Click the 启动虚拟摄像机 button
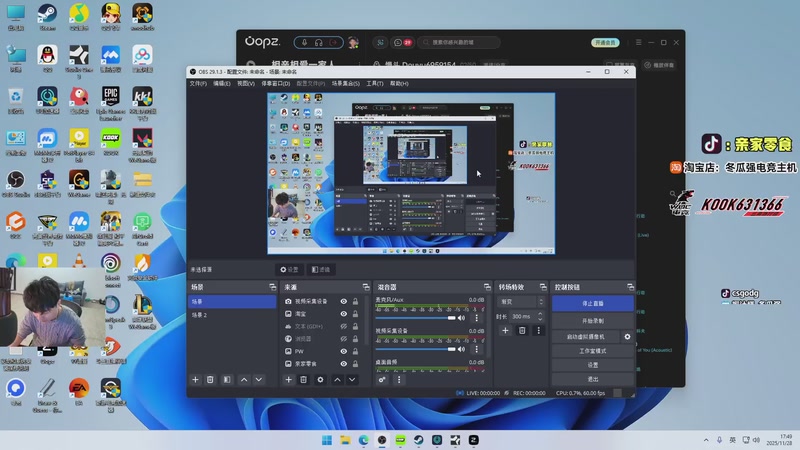The image size is (800, 450). coord(585,337)
